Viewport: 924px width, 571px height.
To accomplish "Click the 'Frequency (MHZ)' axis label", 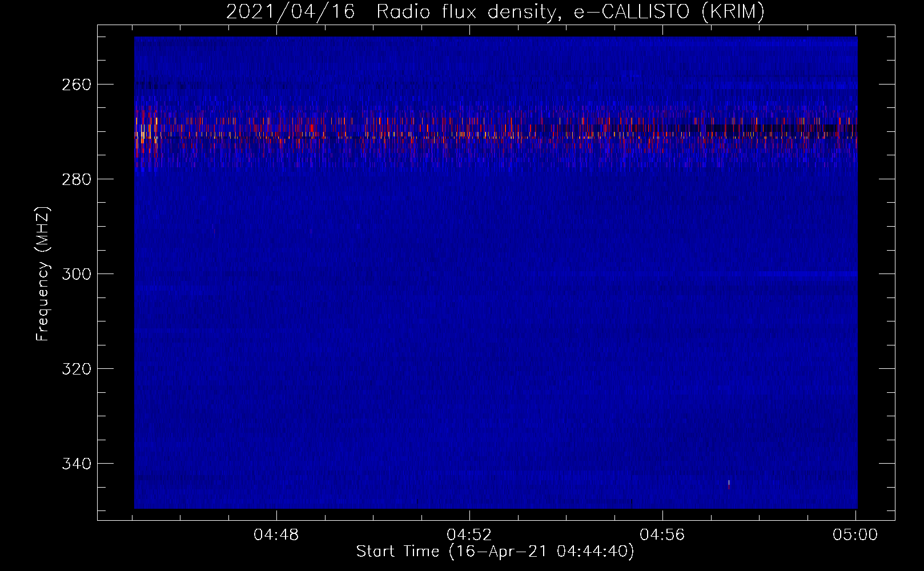I will pyautogui.click(x=43, y=274).
